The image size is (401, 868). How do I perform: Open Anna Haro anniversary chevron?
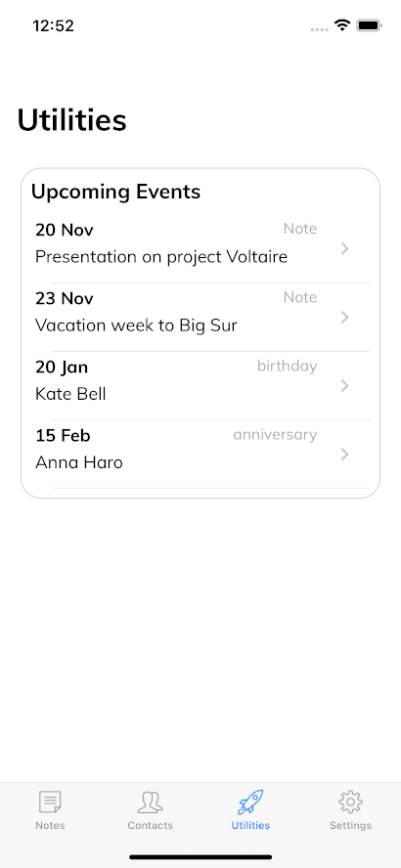tap(345, 455)
